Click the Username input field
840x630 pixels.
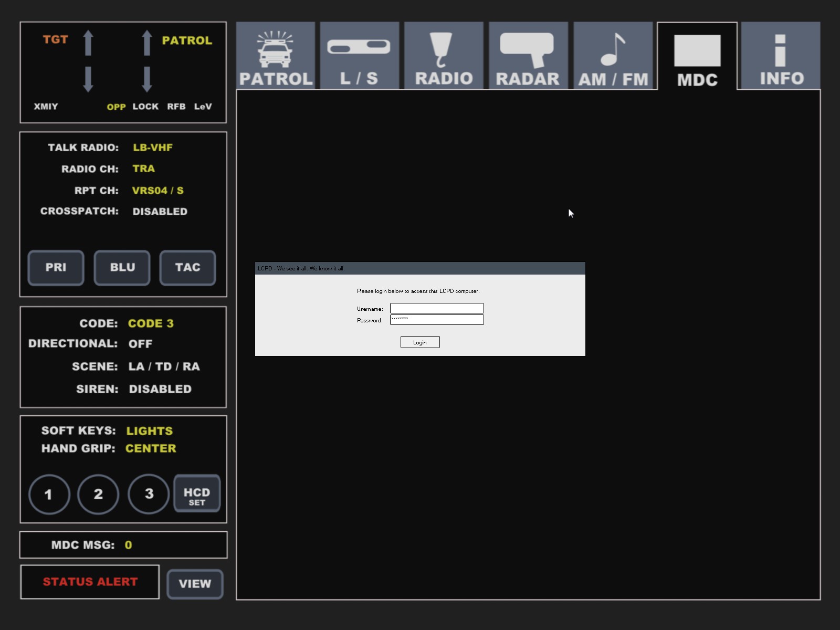[x=436, y=308]
